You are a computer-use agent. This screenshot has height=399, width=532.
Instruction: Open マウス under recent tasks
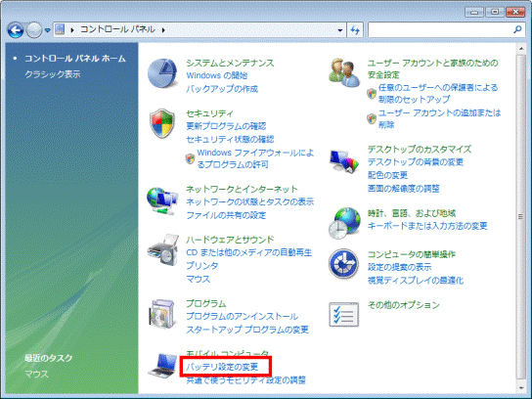[36, 374]
